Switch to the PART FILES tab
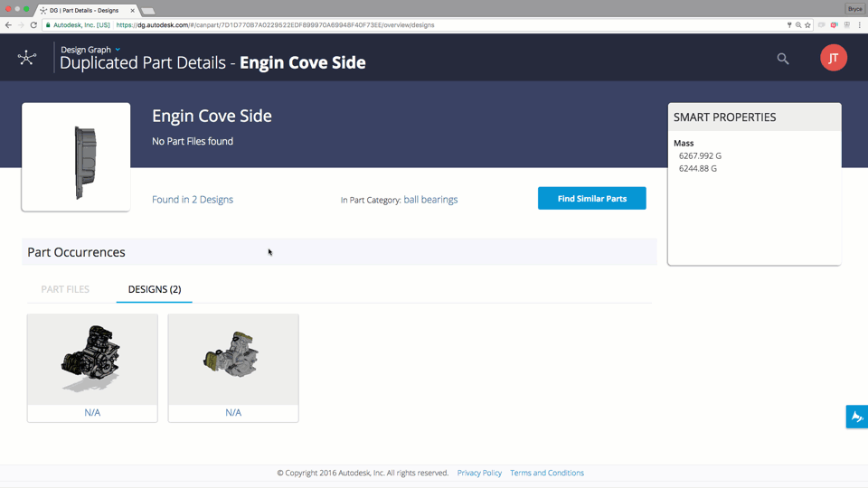Viewport: 868px width, 488px height. coord(65,289)
